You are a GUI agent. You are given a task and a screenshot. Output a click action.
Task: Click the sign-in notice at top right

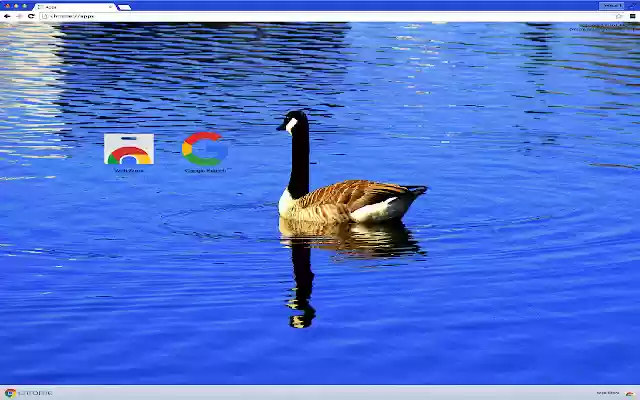604,27
